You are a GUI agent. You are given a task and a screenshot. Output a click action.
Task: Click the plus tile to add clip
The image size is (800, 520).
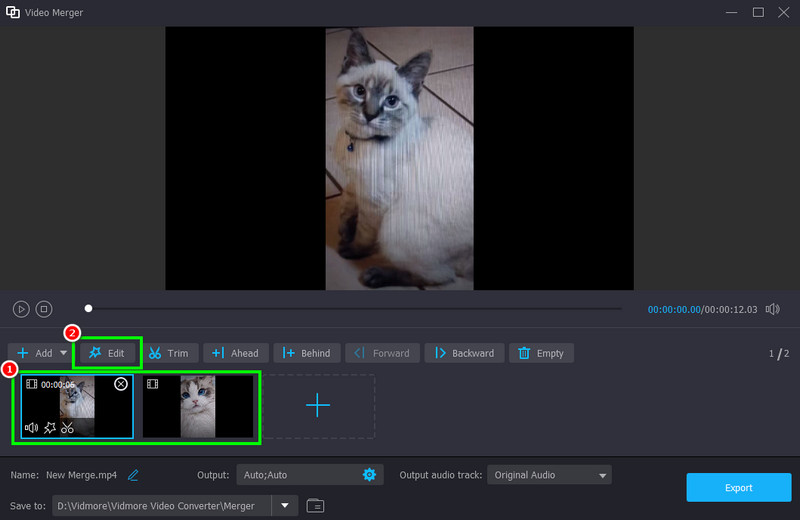pos(317,405)
